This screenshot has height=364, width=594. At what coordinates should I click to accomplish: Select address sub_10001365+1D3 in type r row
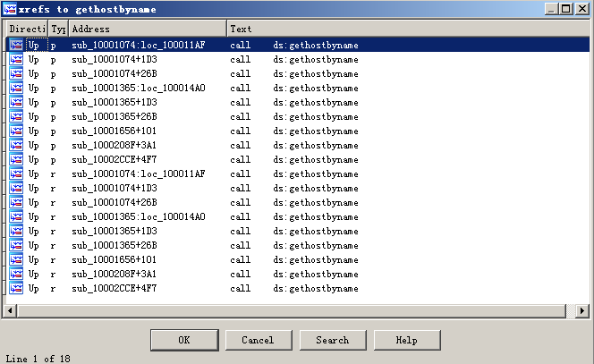click(115, 231)
